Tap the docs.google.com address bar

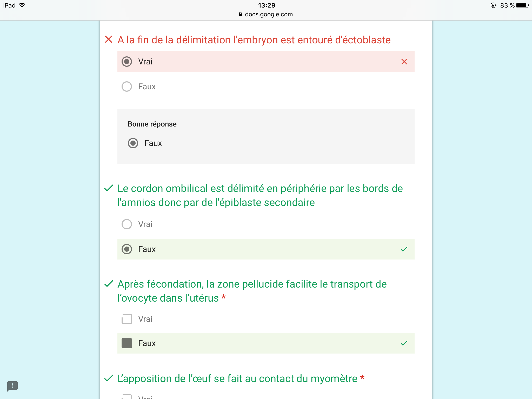tap(269, 14)
